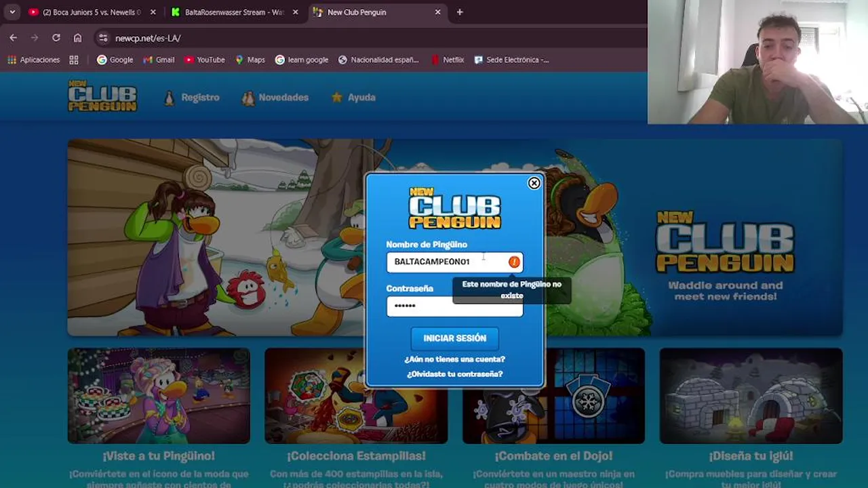Open the Gmail bookmark
This screenshot has width=868, height=488.
159,60
